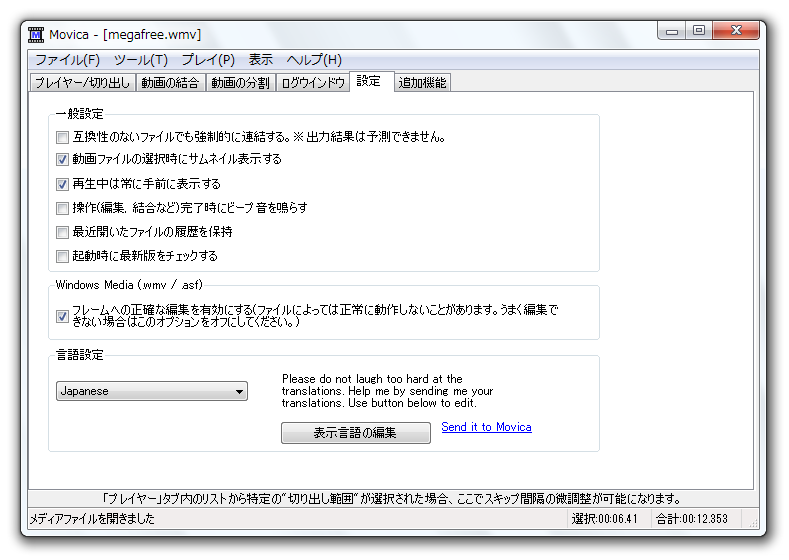The image size is (789, 560).
Task: Maximize the Movica window
Action: [x=699, y=31]
